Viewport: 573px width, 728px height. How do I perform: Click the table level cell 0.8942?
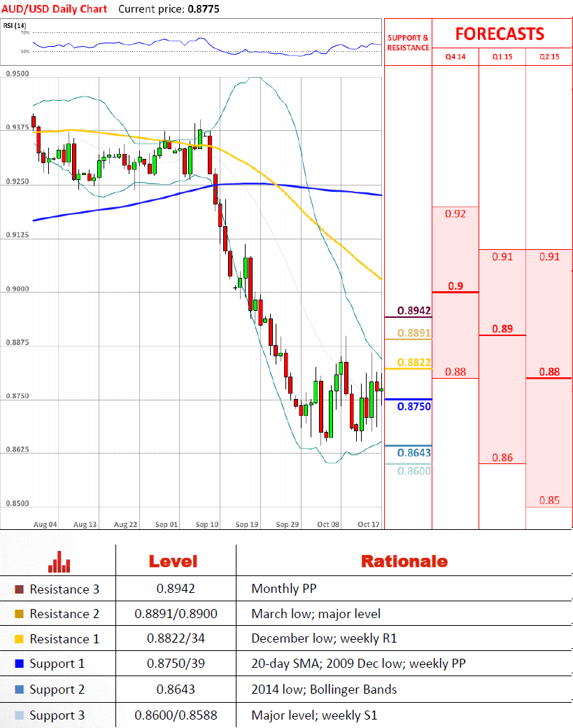(x=176, y=589)
